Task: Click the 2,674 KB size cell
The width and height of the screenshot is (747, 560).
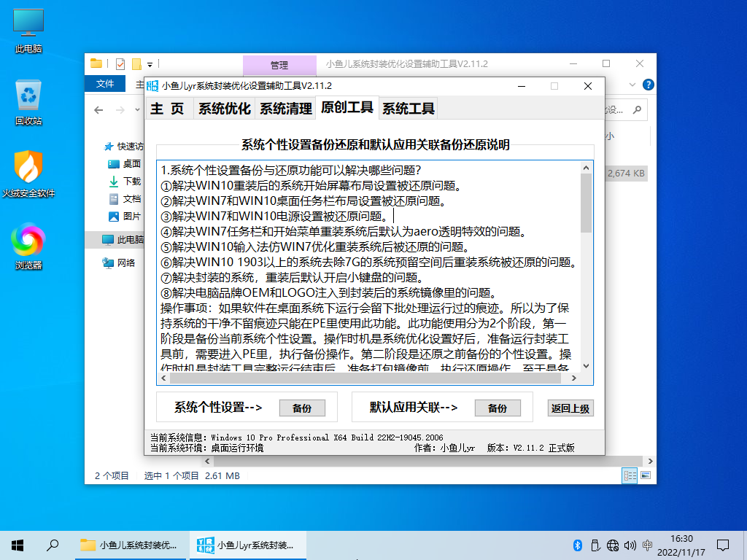Action: [x=626, y=174]
